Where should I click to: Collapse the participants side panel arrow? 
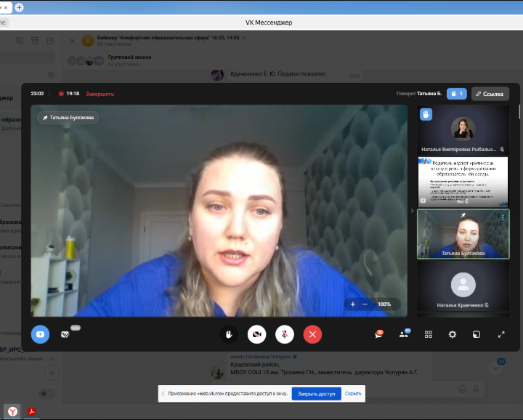point(412,211)
